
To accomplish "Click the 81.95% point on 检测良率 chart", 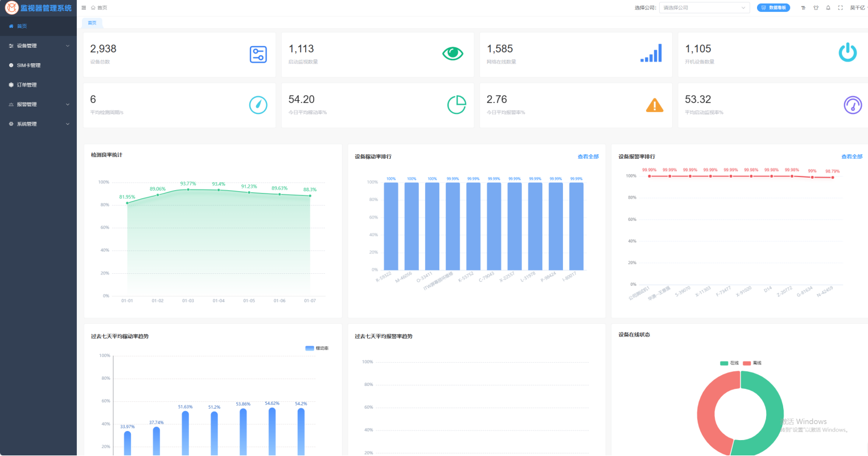I will pos(127,203).
